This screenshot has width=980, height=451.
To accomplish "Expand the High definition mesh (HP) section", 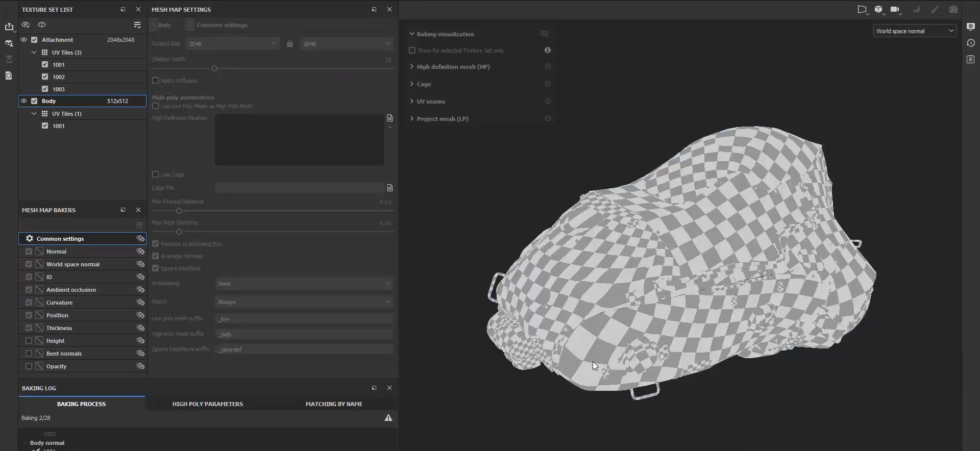I will 412,67.
